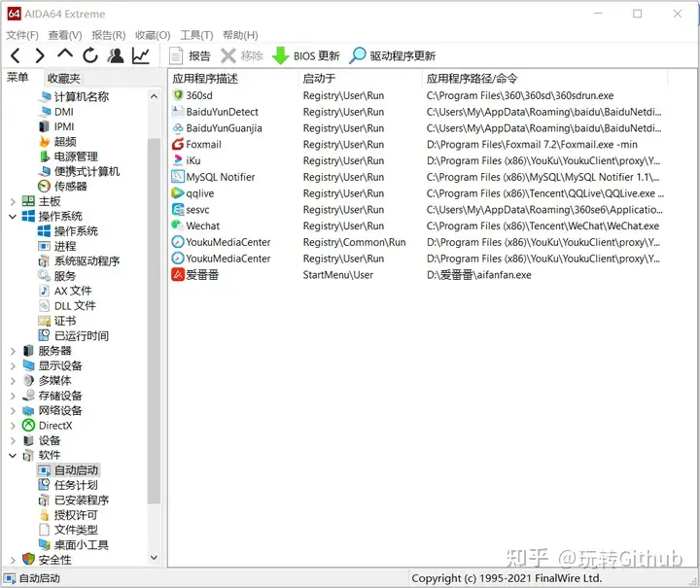Image resolution: width=700 pixels, height=588 pixels.
Task: Select the 系统驱动程序 tree item
Action: [x=79, y=261]
